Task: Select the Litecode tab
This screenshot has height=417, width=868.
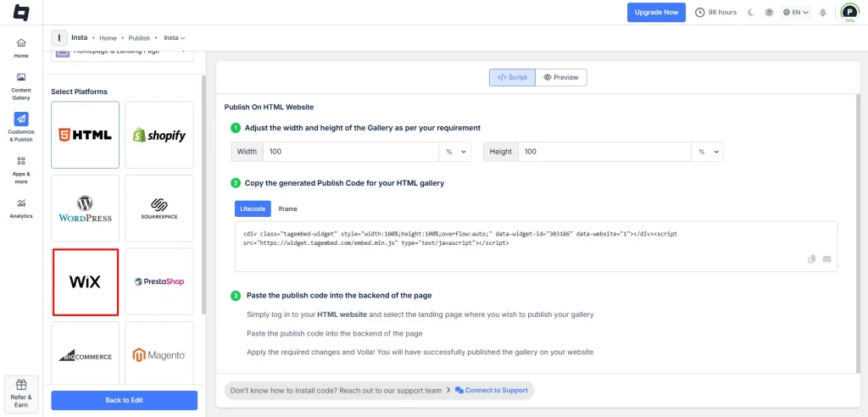Action: pos(253,208)
